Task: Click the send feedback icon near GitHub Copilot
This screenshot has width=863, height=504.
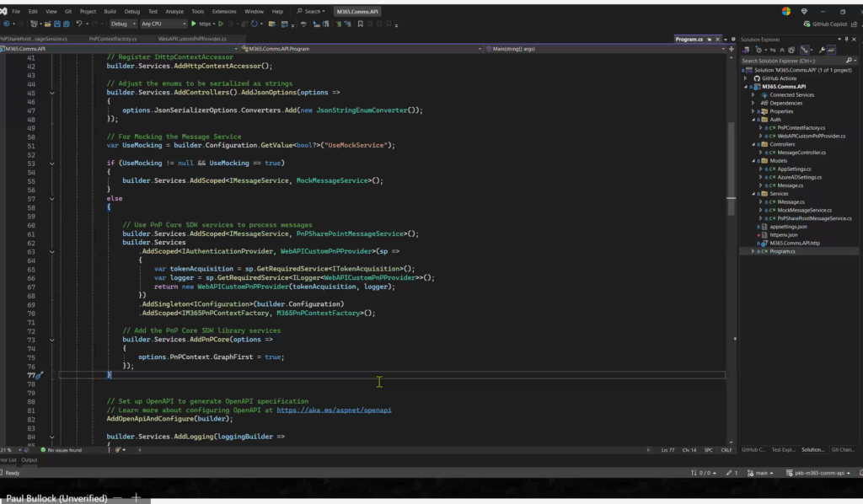Action: [x=855, y=24]
